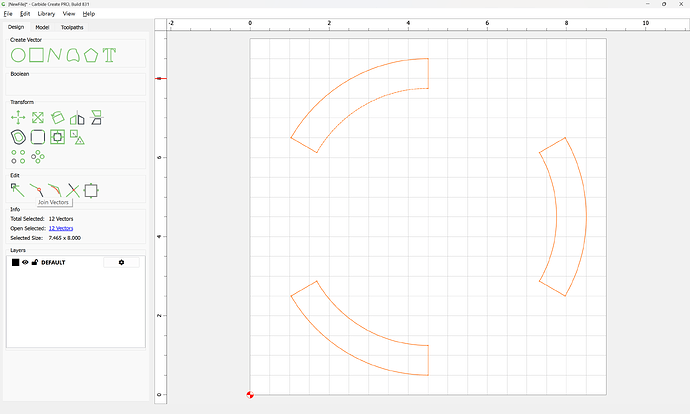Click the Circular Array tool

38,156
